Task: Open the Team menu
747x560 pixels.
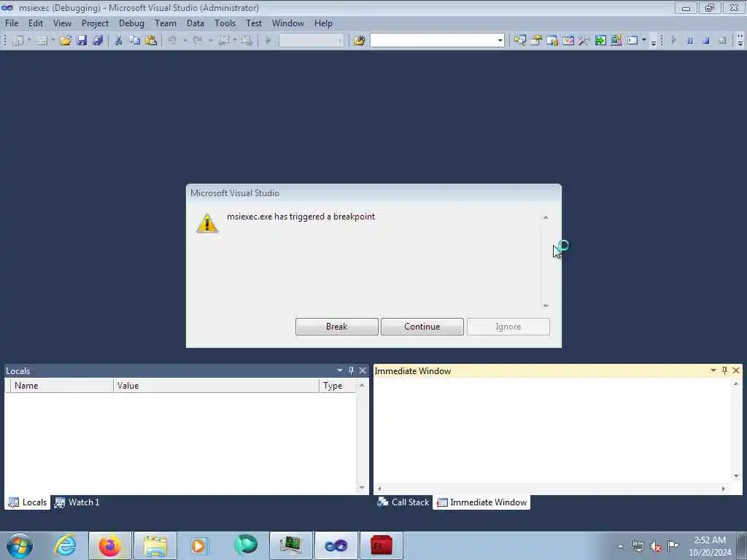Action: [166, 23]
